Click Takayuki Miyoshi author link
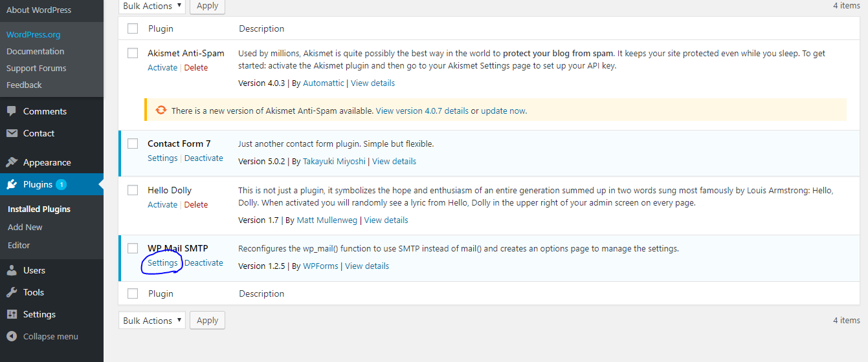The width and height of the screenshot is (868, 362). 335,161
